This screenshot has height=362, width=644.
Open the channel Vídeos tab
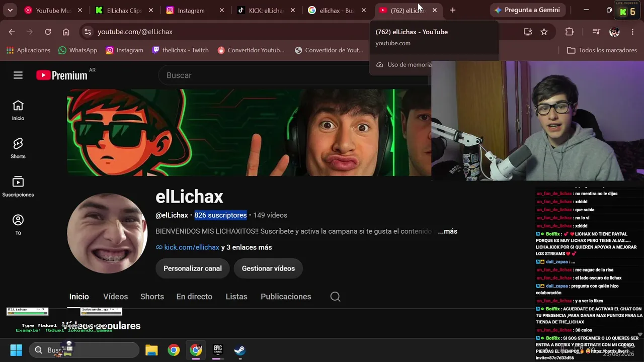tap(116, 297)
